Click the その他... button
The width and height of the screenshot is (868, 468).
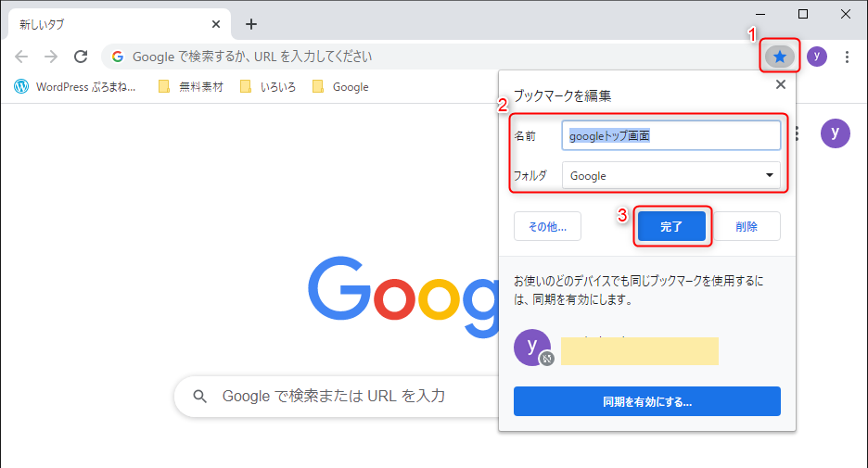click(547, 226)
